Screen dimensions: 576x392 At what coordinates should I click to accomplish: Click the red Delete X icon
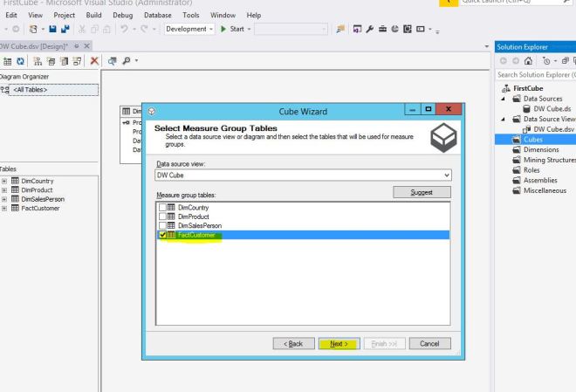pos(94,62)
